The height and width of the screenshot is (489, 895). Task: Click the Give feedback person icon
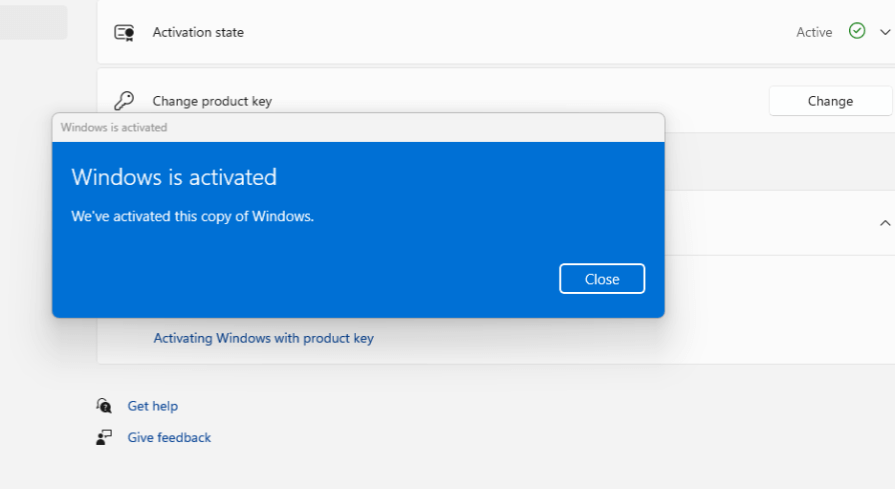coord(104,437)
